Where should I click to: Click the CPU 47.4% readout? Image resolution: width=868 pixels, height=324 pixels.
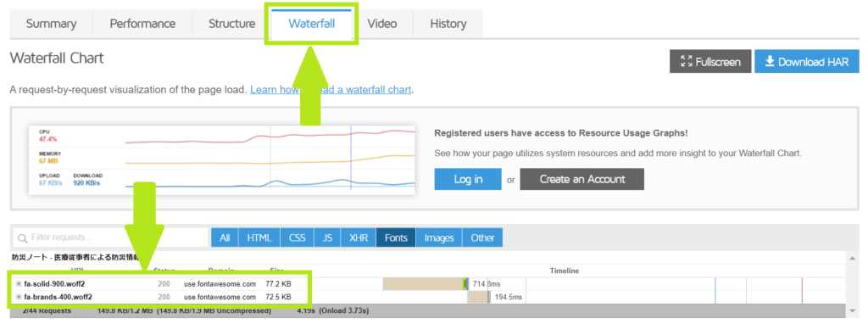pos(48,136)
